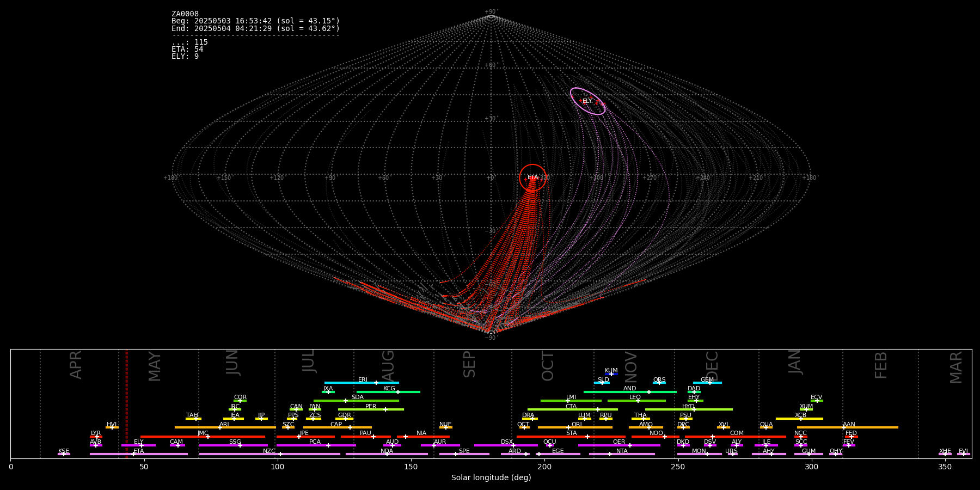Select the GEM shower bar label
The image size is (980, 490).
[x=707, y=380]
